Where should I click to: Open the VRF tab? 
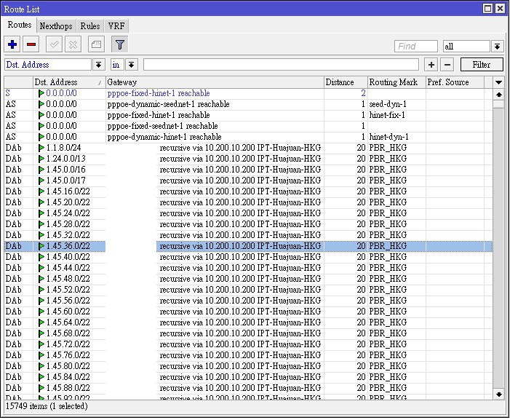(x=116, y=25)
